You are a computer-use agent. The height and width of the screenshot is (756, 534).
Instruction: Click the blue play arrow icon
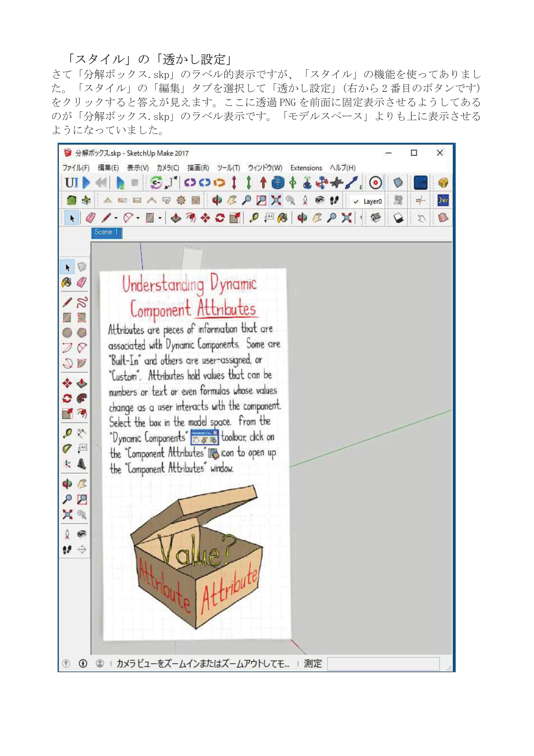pos(86,183)
